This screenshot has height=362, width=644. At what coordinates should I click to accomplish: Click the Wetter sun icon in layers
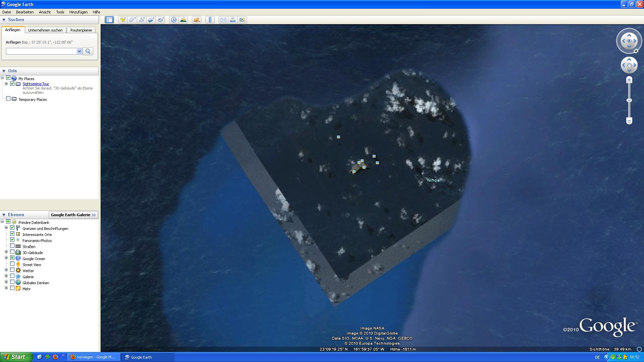point(18,270)
